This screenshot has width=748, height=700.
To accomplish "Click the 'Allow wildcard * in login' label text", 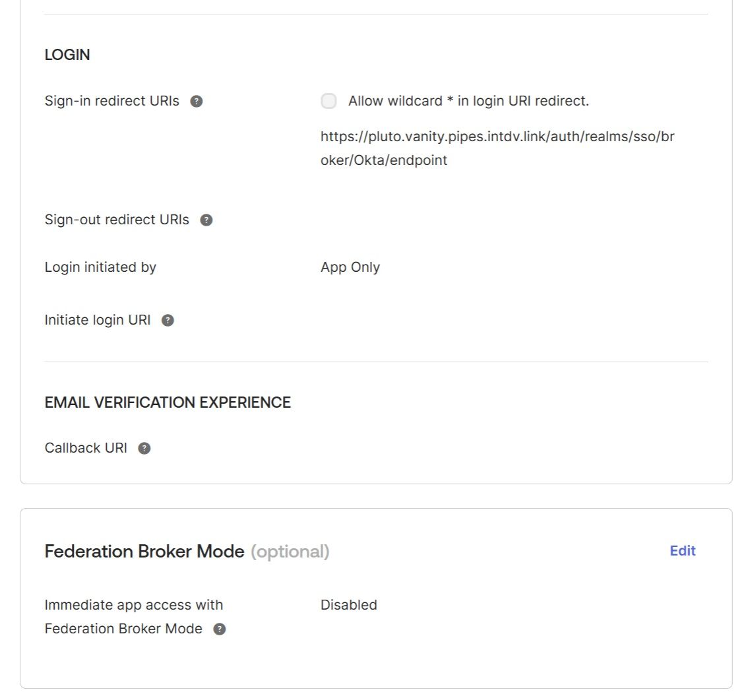I will point(468,101).
